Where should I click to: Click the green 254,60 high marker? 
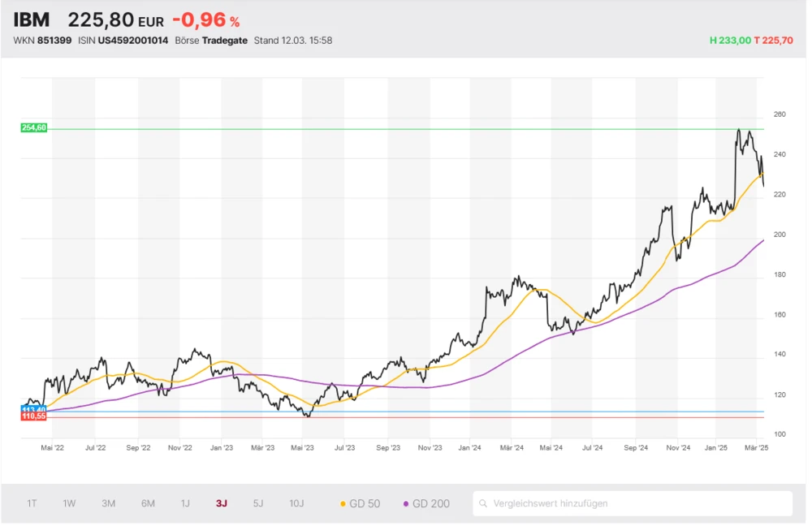(x=34, y=127)
